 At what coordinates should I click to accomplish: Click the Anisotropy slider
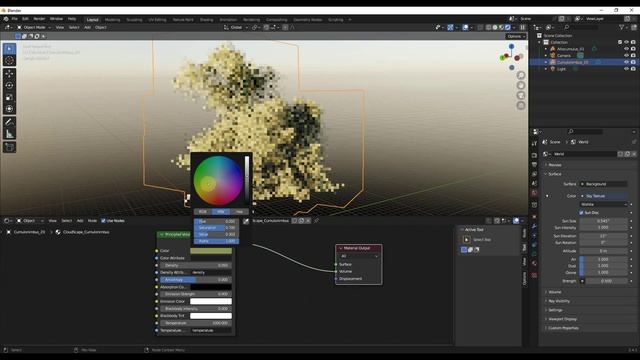coord(196,280)
